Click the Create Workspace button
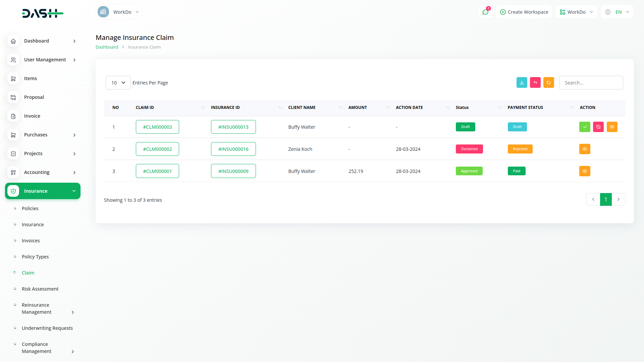 [x=524, y=12]
